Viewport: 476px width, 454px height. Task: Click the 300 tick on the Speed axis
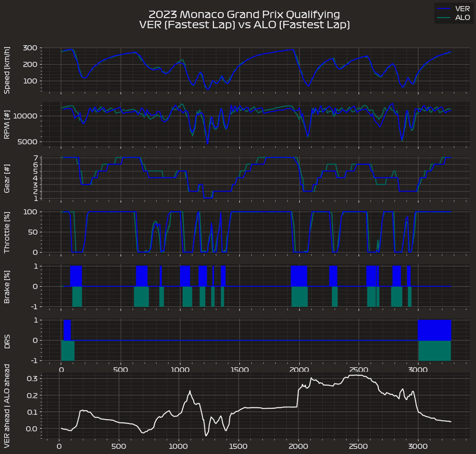(30, 48)
